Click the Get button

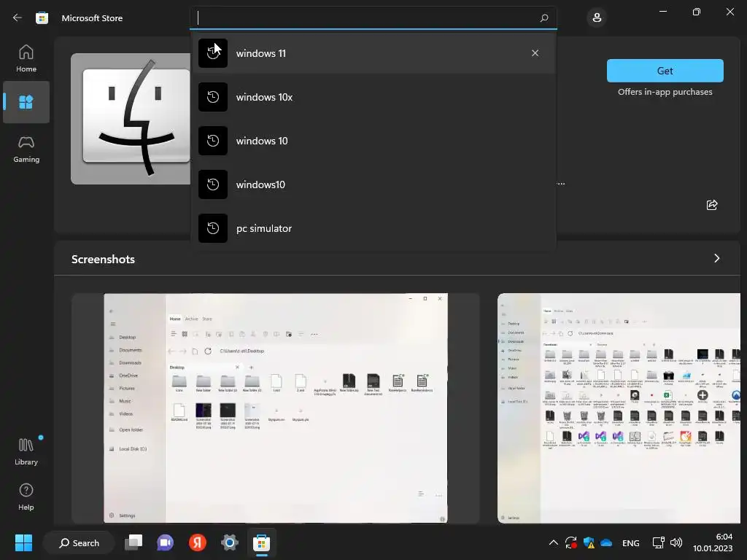(665, 71)
